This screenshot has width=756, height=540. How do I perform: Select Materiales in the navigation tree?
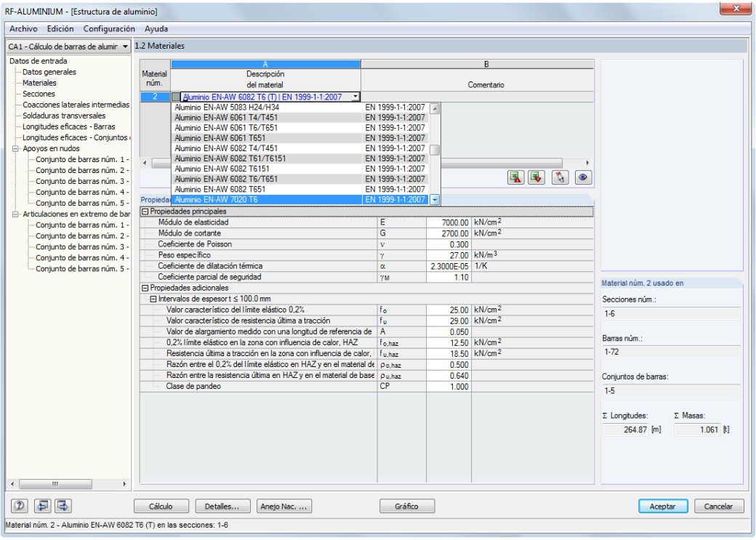(x=39, y=83)
